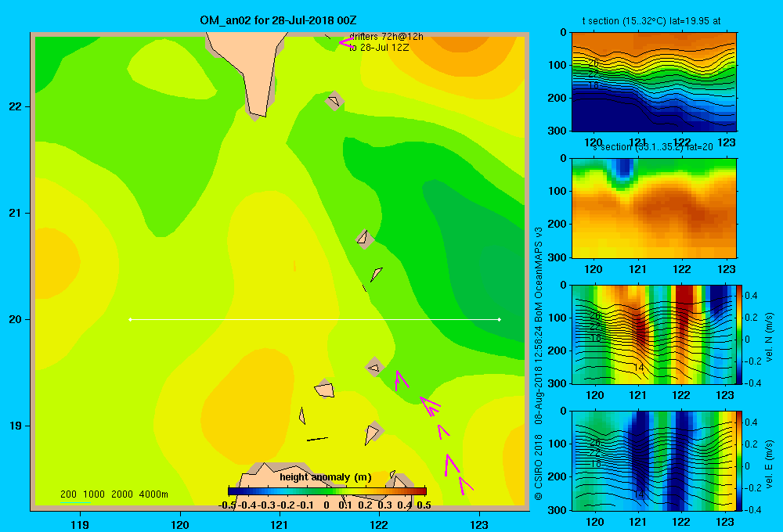Image resolution: width=783 pixels, height=532 pixels.
Task: Click latitude label 22 on main map axis
Action: click(x=16, y=107)
